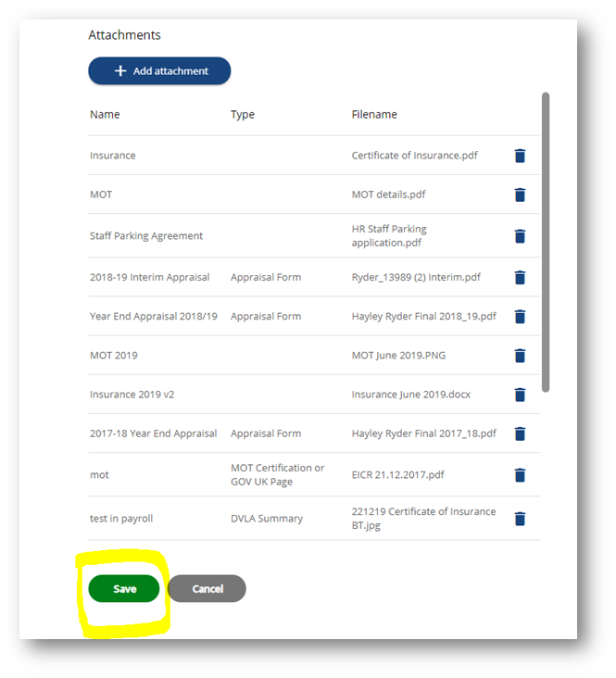This screenshot has height=678, width=616.
Task: Delete the Insurance attachment
Action: coord(520,156)
